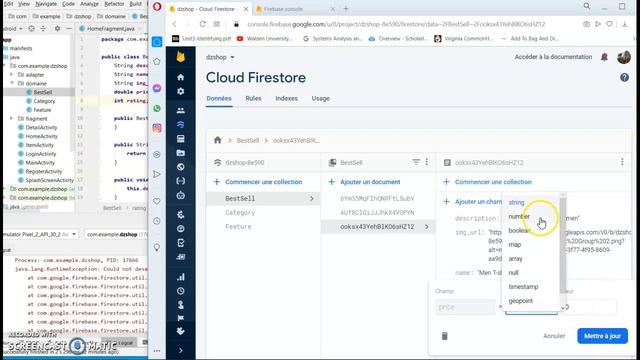
Task: Open Opera bookmarks heart icon in sidebar
Action: pyautogui.click(x=157, y=201)
